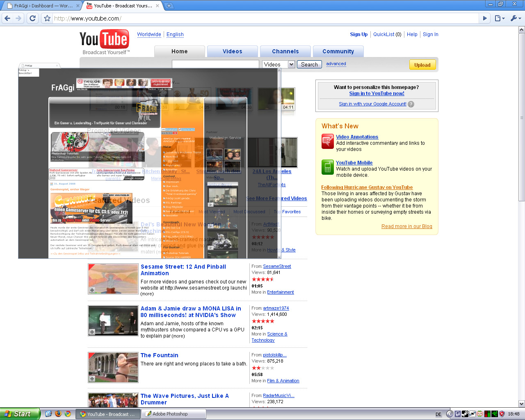The width and height of the screenshot is (525, 420).
Task: Click the browser back arrow
Action: point(7,18)
